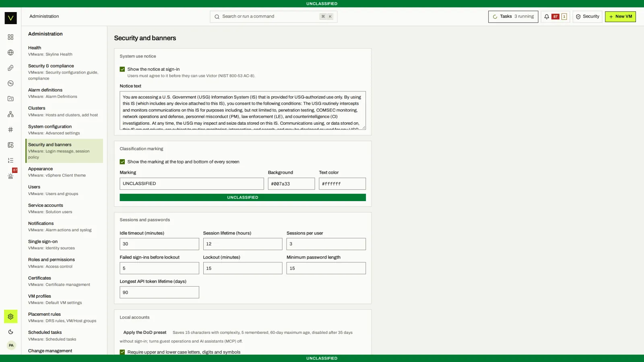Click the Marking input field
644x362 pixels.
click(192, 184)
